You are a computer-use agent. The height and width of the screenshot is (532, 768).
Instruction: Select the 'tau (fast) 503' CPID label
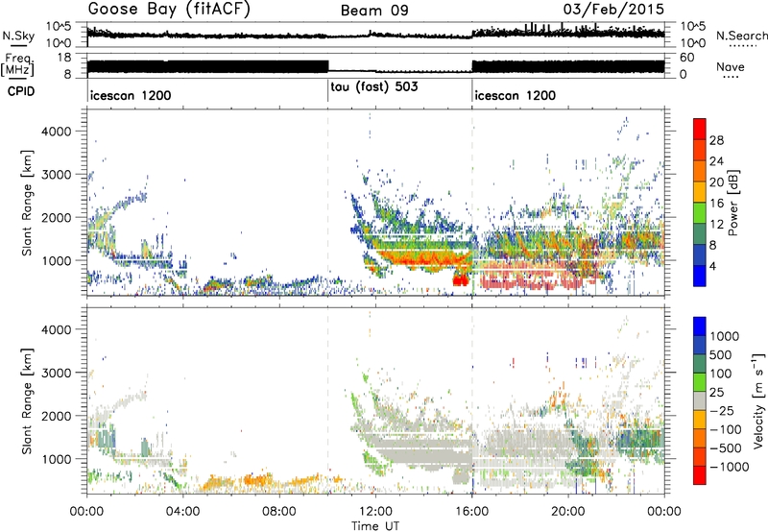[x=374, y=87]
